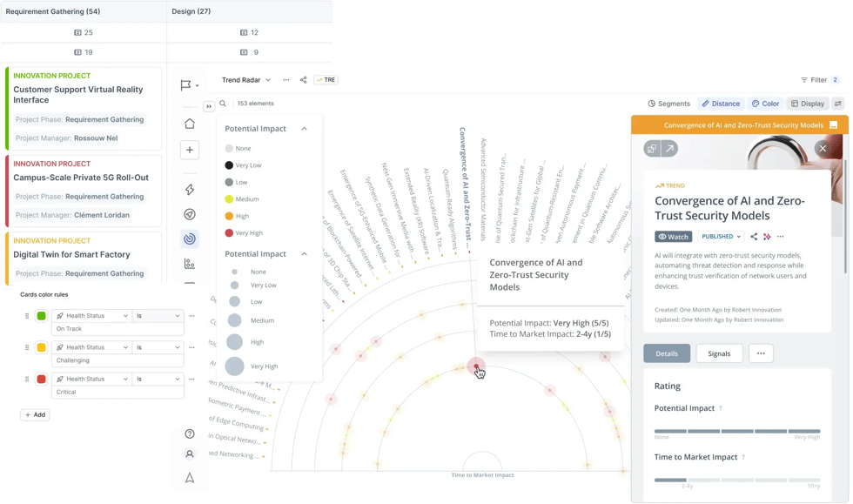Toggle the Color display option
This screenshot has height=504, width=853.
click(x=766, y=104)
